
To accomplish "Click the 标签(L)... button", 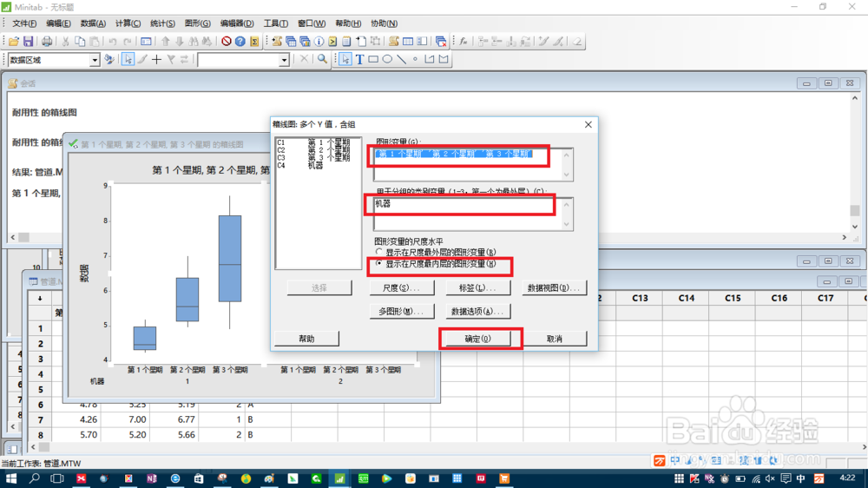I will (477, 288).
